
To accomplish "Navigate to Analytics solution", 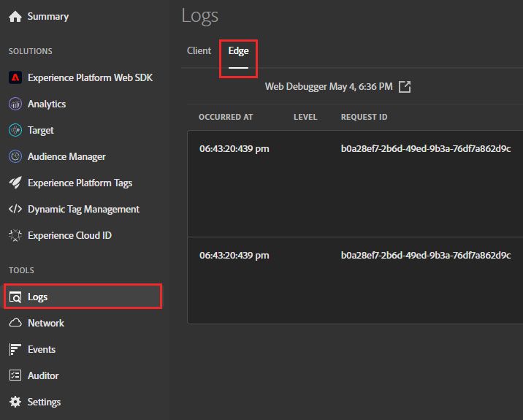I will (47, 104).
